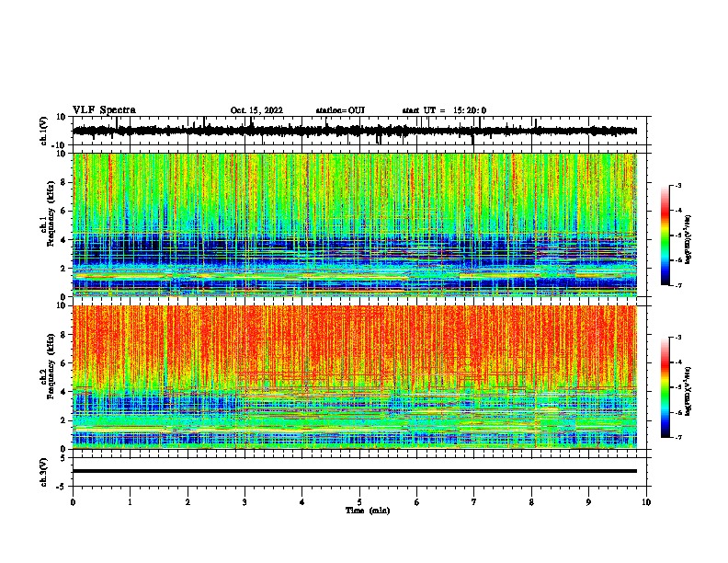This screenshot has width=728, height=563.
Task: Click the time axis tick label "9"
Action: [x=588, y=502]
